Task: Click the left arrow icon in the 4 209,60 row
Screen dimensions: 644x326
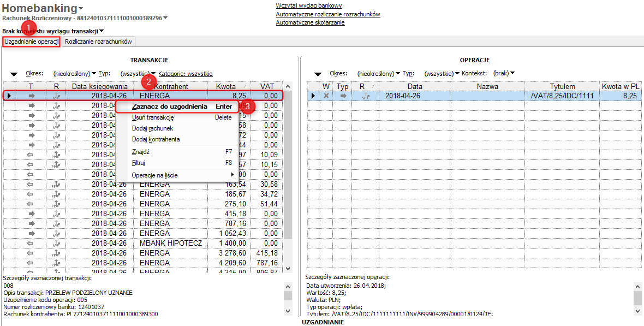Action: tap(31, 263)
